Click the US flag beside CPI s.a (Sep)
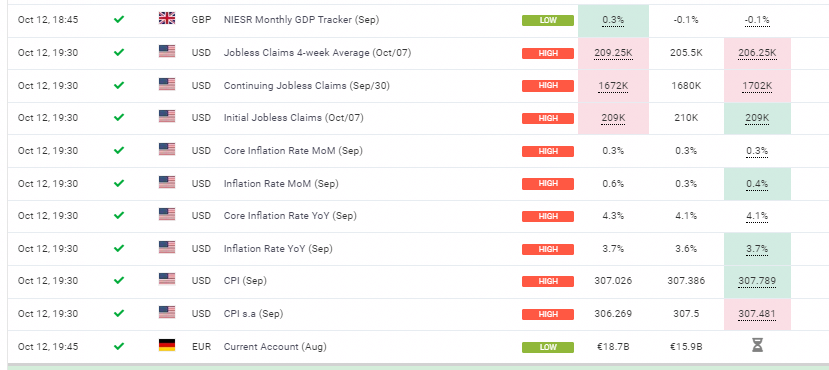Image resolution: width=829 pixels, height=370 pixels. 167,312
